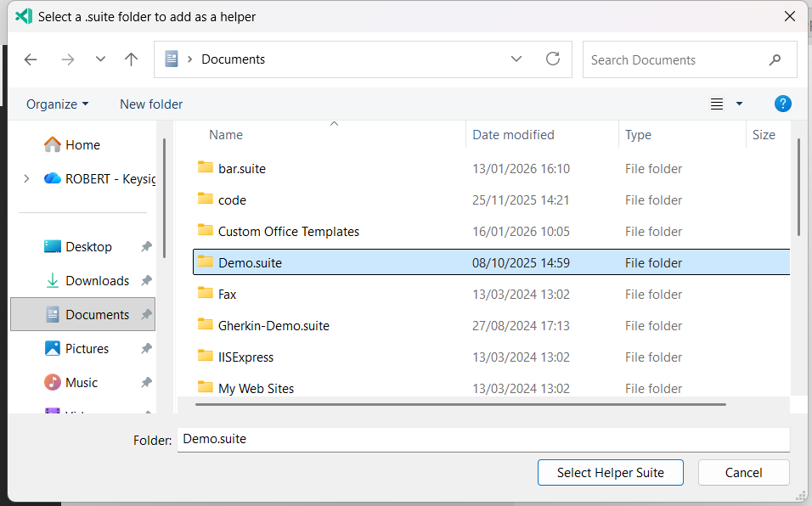
Task: Navigate up to the parent folder
Action: tap(131, 59)
